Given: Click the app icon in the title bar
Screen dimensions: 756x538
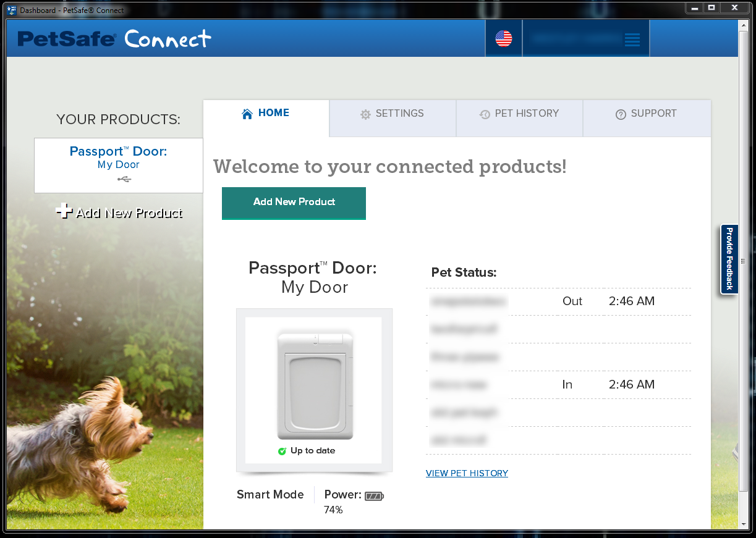Looking at the screenshot, I should (11, 10).
